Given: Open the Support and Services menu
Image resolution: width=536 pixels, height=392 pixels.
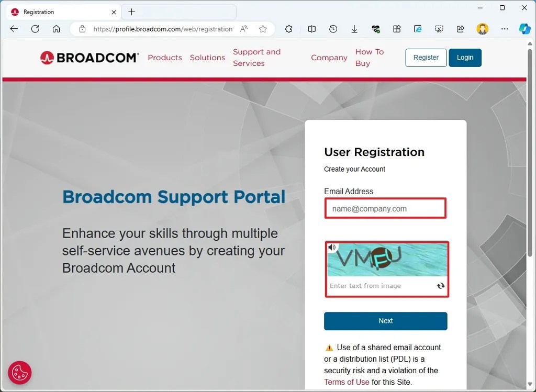Looking at the screenshot, I should pos(257,58).
